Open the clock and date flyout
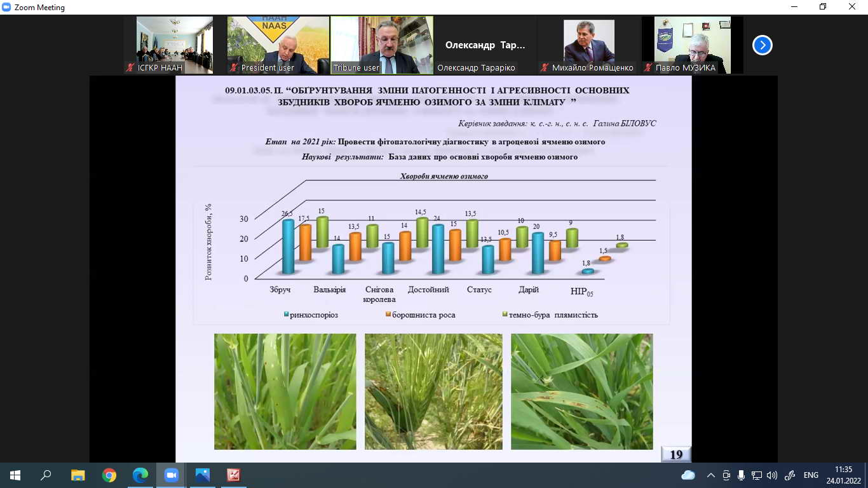868x488 pixels. pos(844,475)
